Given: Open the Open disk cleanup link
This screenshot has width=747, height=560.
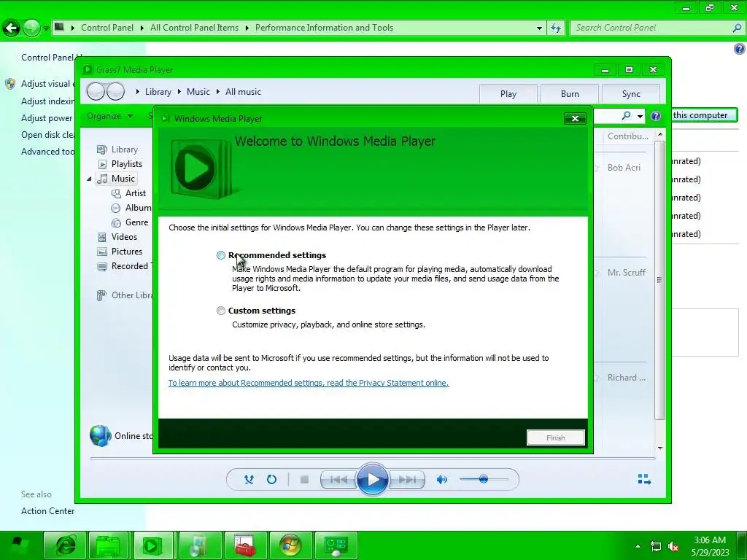Looking at the screenshot, I should (x=47, y=135).
